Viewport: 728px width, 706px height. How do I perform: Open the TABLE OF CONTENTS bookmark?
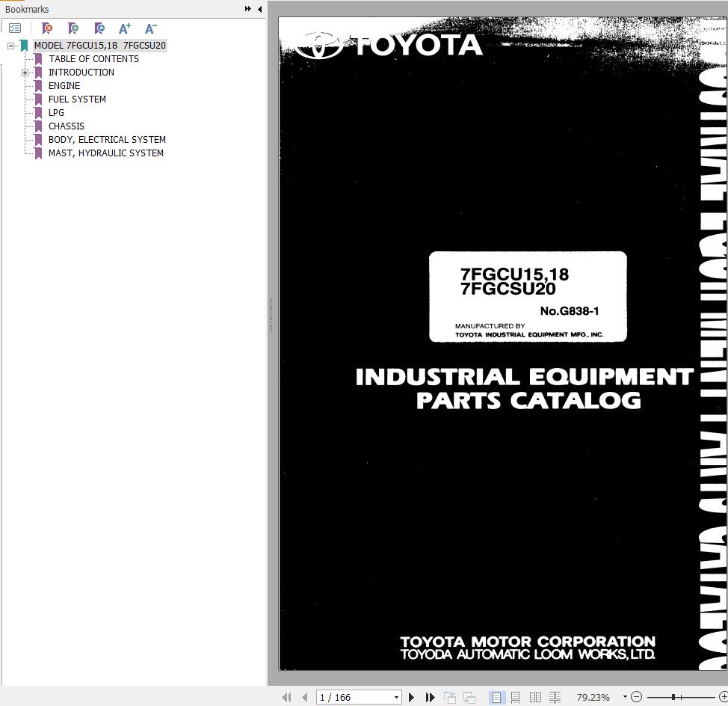[x=93, y=59]
